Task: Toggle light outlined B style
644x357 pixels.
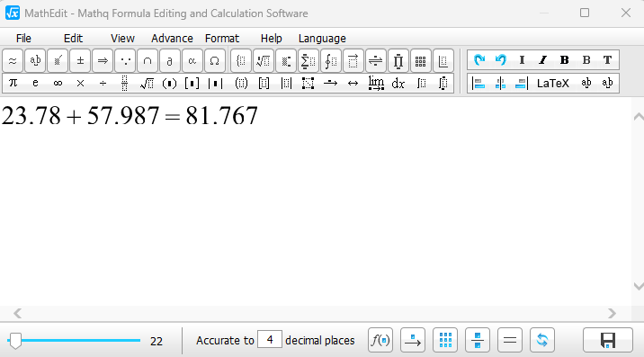Action: point(586,60)
